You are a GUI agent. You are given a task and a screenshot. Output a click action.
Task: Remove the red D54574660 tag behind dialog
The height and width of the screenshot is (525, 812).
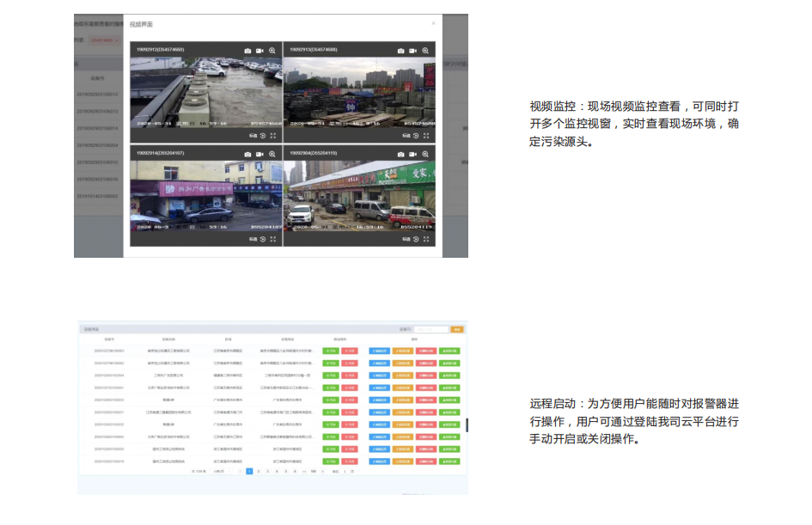pos(117,40)
